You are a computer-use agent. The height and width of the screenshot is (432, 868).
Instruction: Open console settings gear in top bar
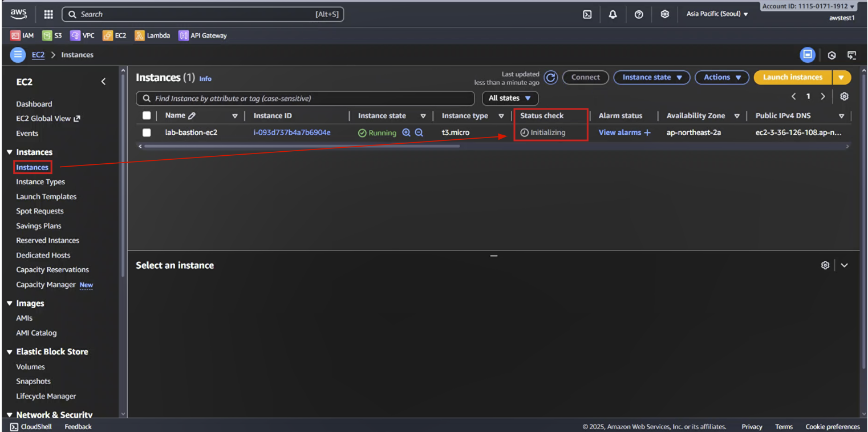664,14
